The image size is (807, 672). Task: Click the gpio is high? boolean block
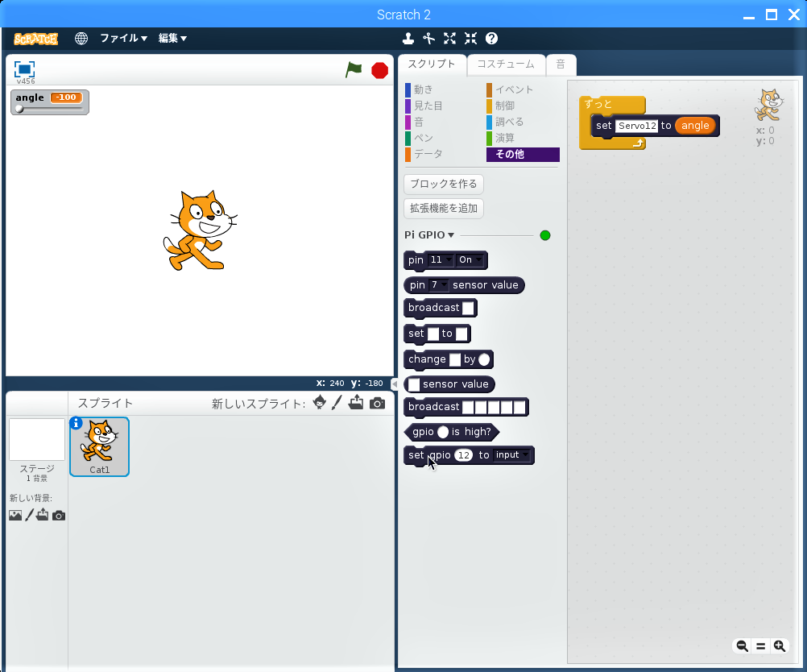[451, 432]
